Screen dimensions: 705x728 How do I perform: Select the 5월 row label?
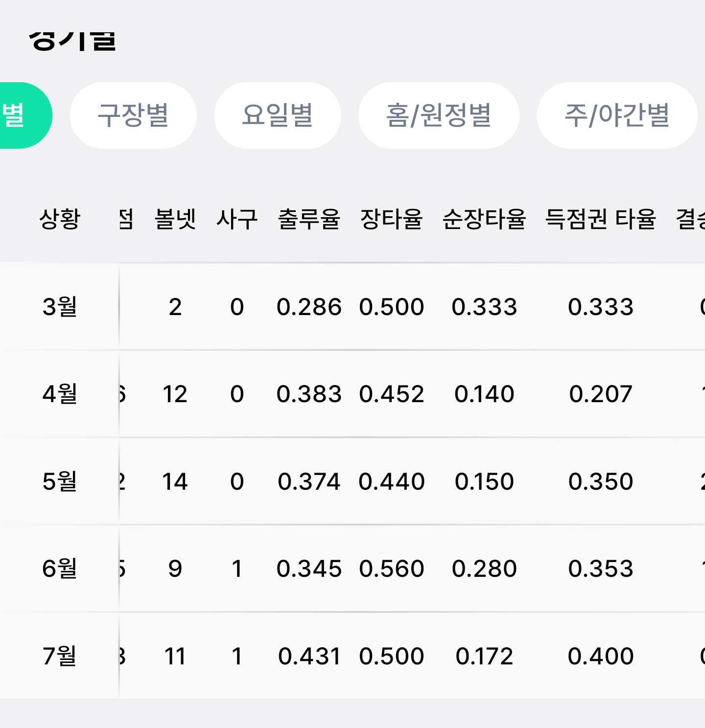[60, 481]
